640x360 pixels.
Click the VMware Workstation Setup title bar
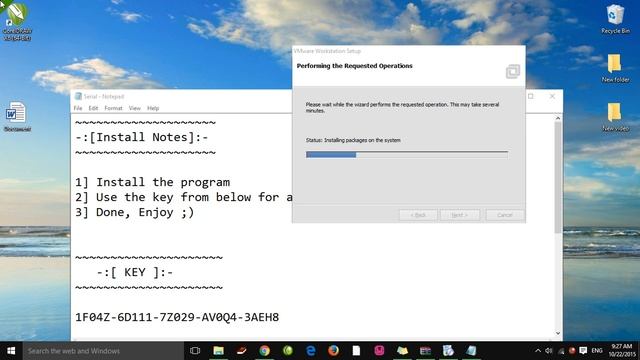pos(409,51)
